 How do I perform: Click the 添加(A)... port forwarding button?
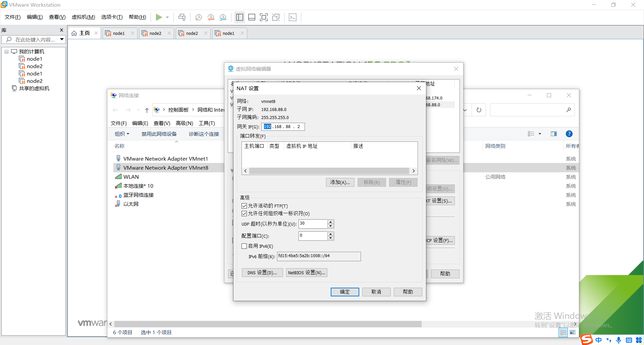point(340,182)
